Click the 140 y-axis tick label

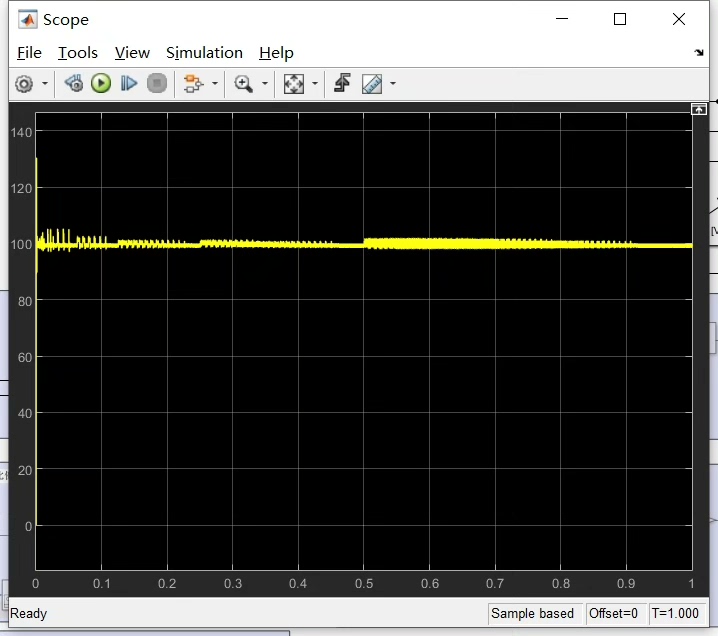click(x=22, y=133)
